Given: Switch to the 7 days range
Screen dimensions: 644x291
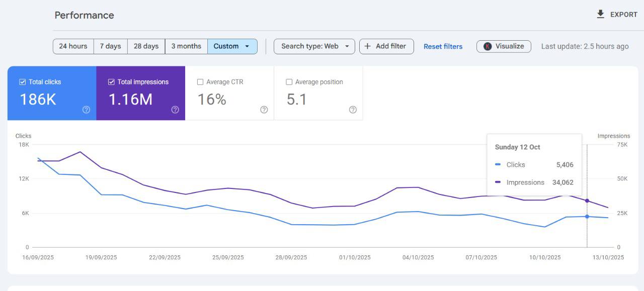Looking at the screenshot, I should [110, 46].
